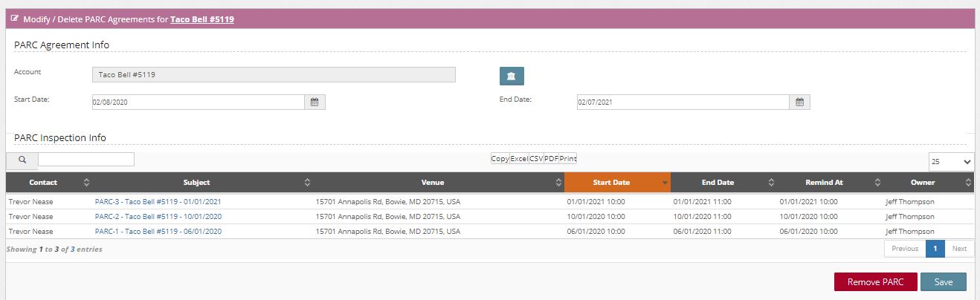Select page 1 in pagination
980x300 pixels.
pyautogui.click(x=935, y=249)
